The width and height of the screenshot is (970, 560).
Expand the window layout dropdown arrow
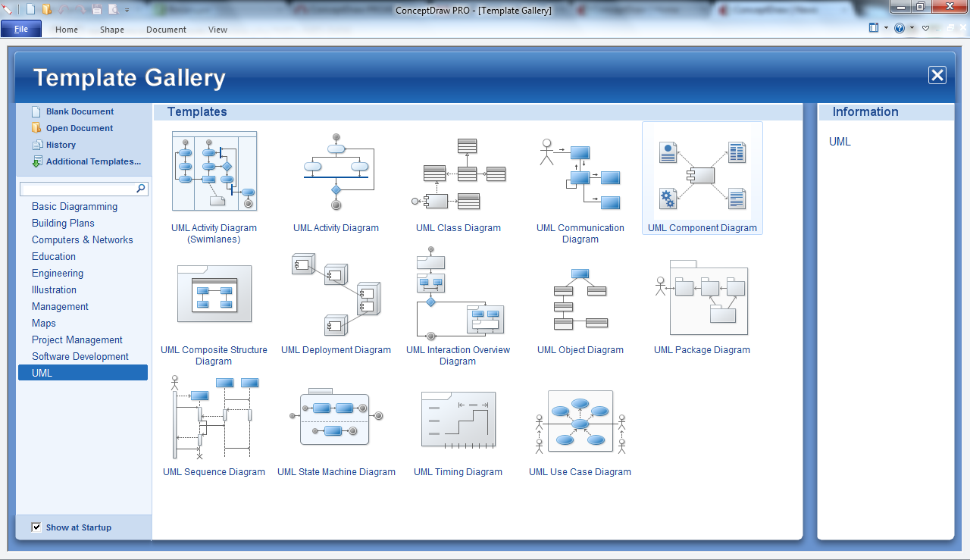coord(885,28)
